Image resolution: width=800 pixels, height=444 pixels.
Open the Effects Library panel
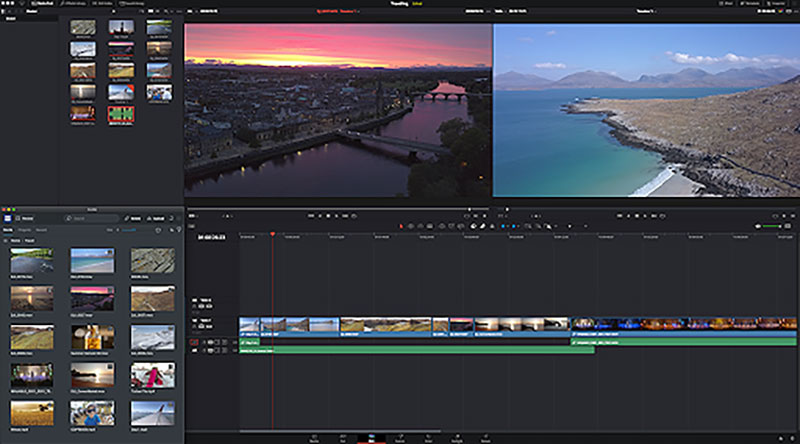(x=72, y=5)
